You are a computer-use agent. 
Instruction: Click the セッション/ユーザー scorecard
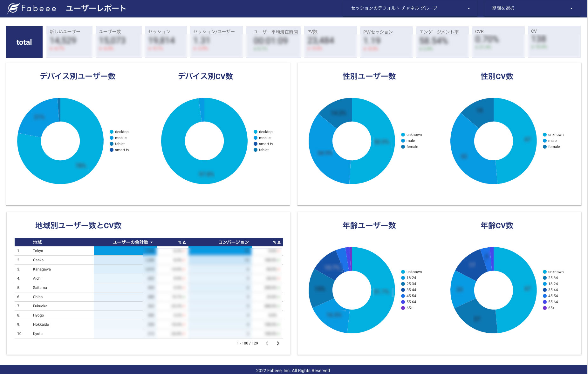coord(216,42)
